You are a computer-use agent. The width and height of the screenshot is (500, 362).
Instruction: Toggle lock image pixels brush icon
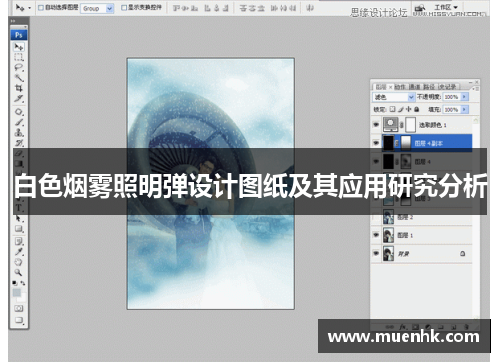[x=401, y=109]
